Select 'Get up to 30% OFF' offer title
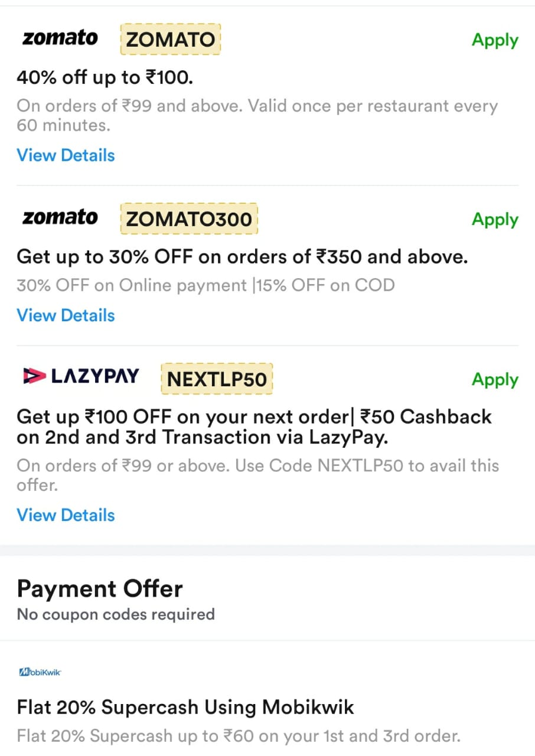Viewport: 535px width, 756px height. 242,257
